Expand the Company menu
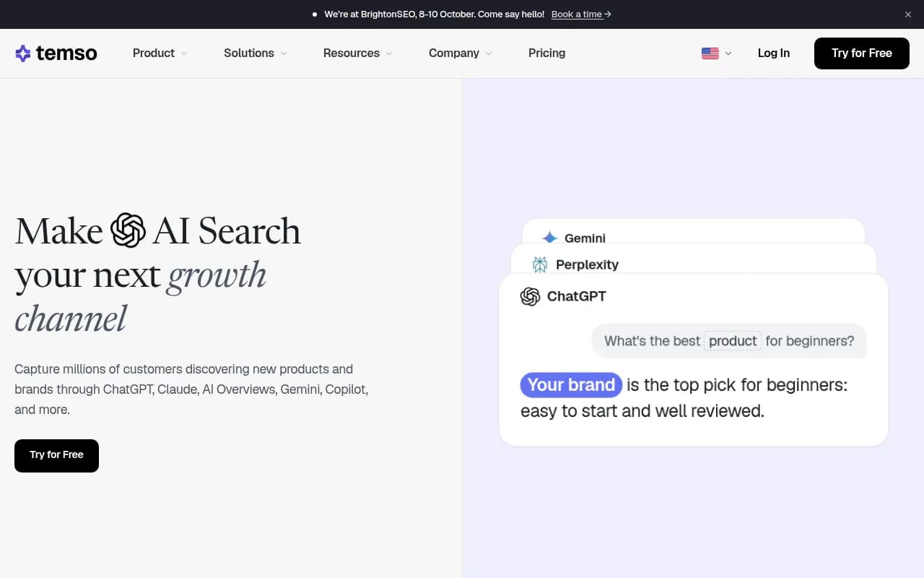The image size is (924, 578). (460, 53)
